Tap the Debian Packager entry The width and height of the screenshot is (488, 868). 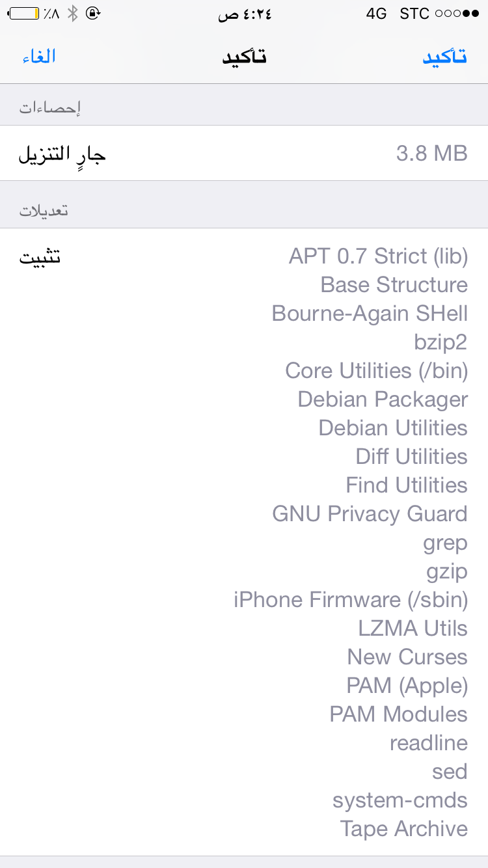click(x=383, y=400)
